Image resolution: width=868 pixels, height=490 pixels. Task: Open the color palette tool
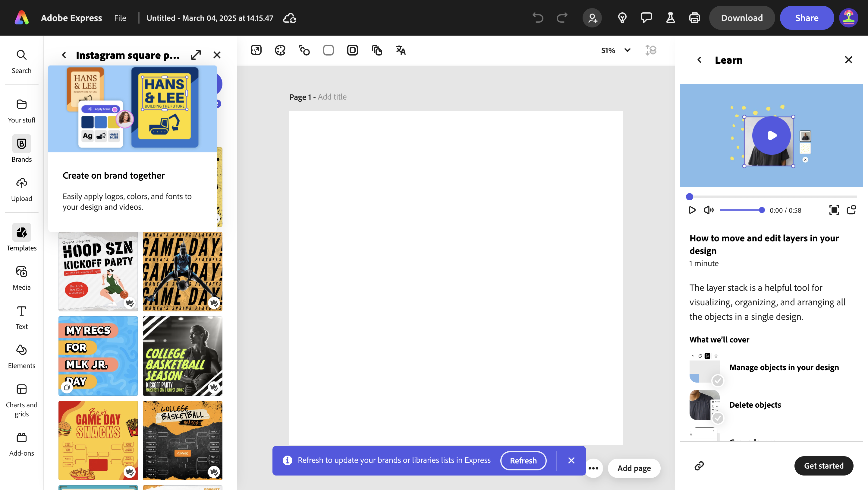(280, 50)
